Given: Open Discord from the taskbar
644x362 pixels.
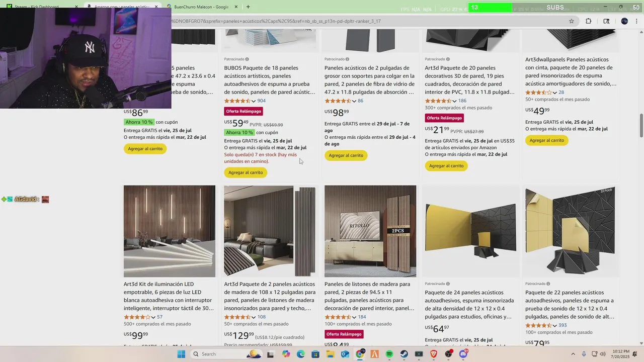Looking at the screenshot, I should [463, 354].
